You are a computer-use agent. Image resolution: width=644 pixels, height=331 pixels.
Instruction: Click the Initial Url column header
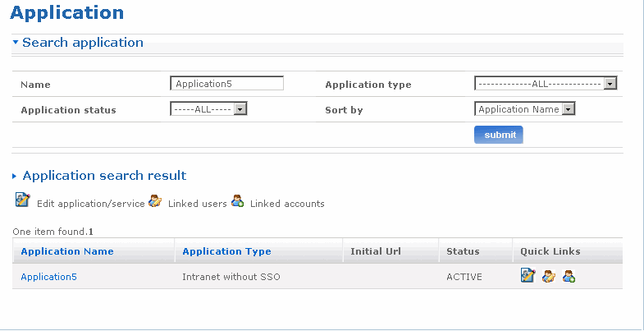[x=376, y=251]
